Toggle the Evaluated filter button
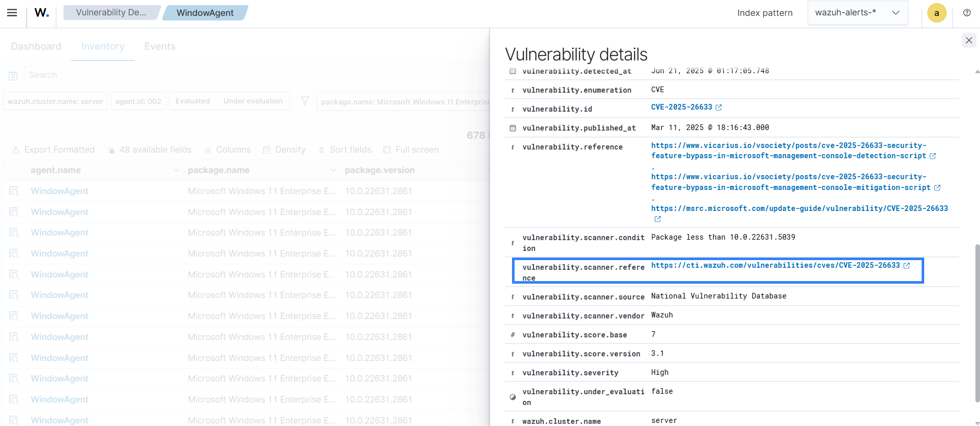The image size is (980, 426). tap(193, 101)
